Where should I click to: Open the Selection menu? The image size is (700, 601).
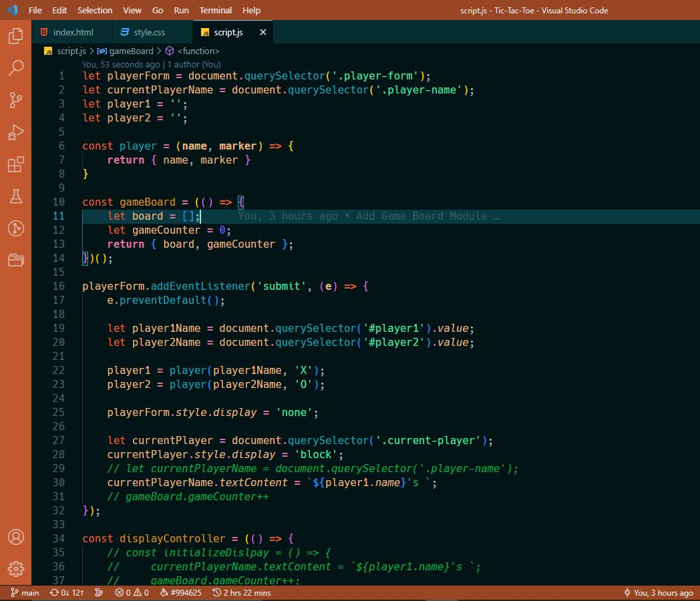point(95,10)
